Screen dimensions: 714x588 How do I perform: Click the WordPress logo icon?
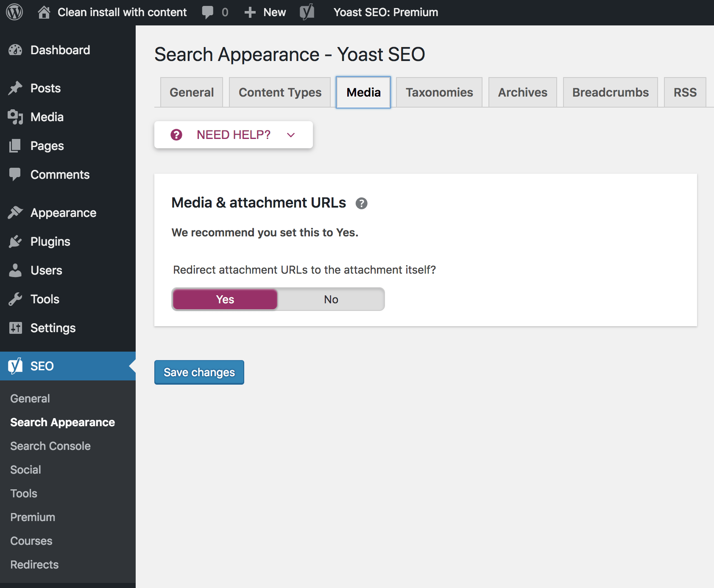pyautogui.click(x=14, y=12)
